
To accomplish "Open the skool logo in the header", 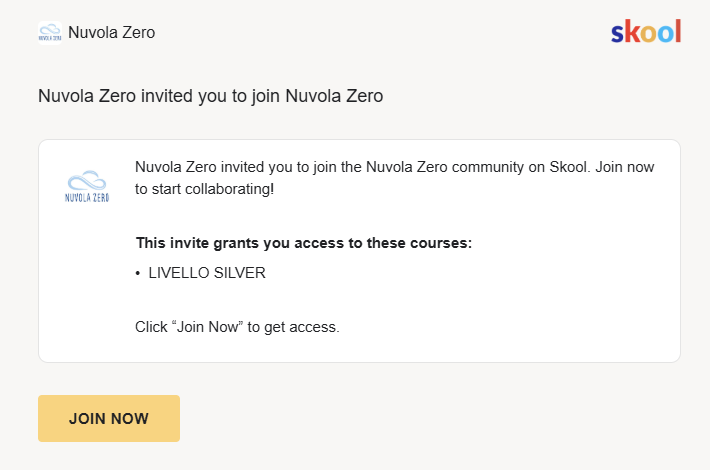I will (646, 31).
